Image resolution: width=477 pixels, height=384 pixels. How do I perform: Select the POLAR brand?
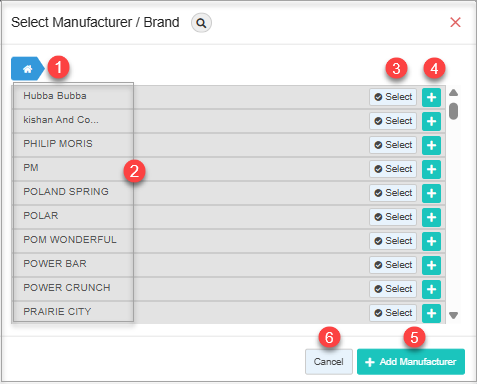coord(393,217)
